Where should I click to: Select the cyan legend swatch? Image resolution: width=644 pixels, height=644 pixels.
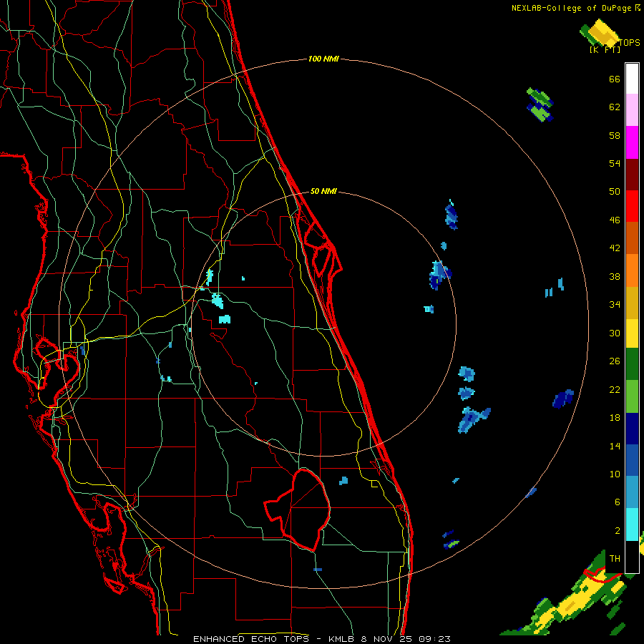pos(632,525)
